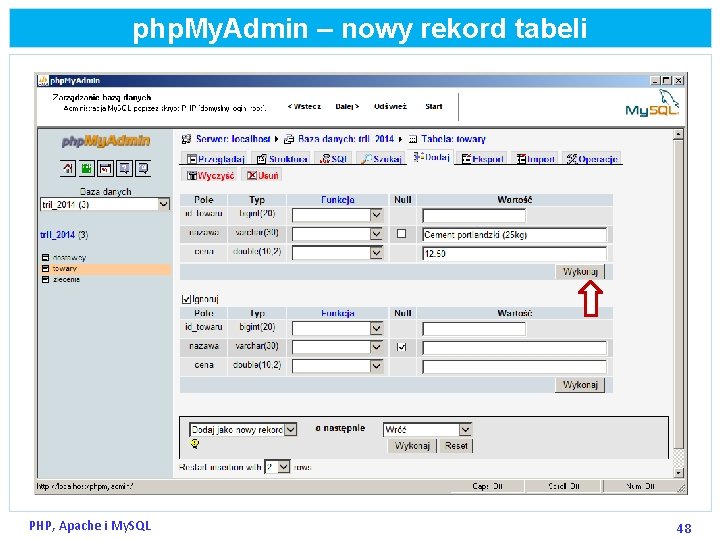Switch to the Eksport tab
Viewport: 720px width, 540px height.
pos(482,159)
